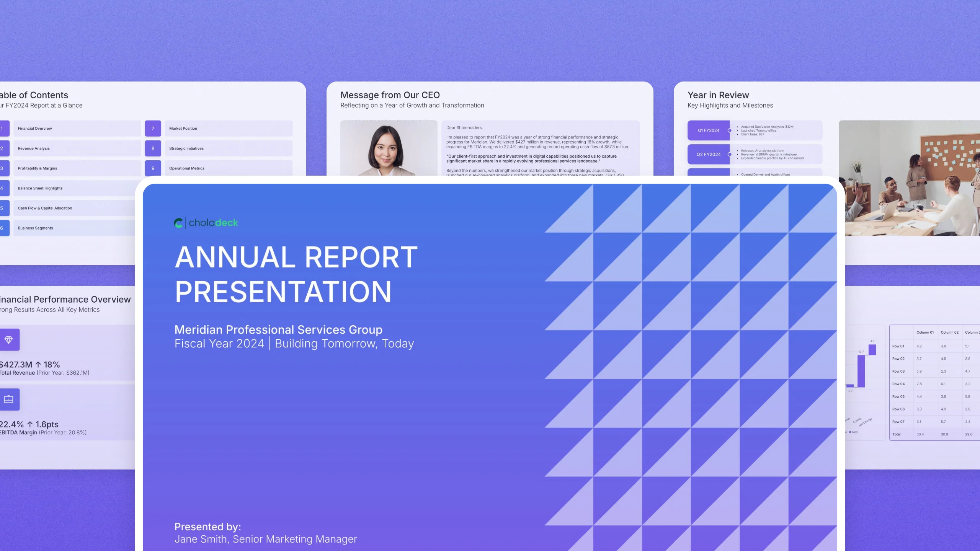Click the ANNUAL REPORT PRESENTATION title

[x=296, y=274]
